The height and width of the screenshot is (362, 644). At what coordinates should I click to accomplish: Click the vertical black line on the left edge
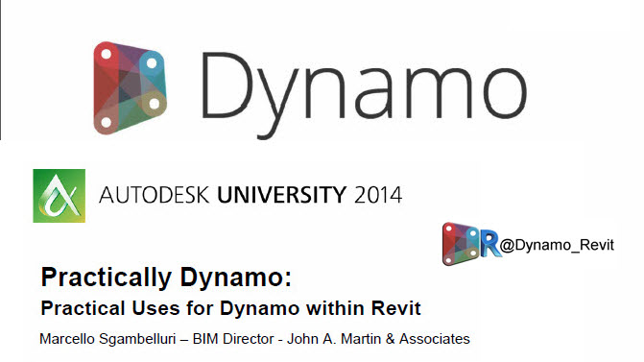tap(1, 70)
